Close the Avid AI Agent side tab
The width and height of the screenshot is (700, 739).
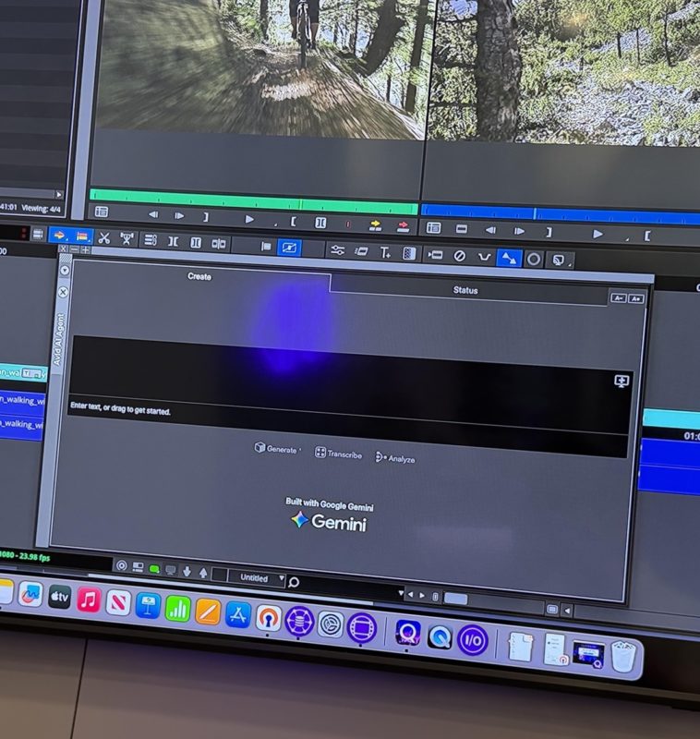tap(63, 292)
